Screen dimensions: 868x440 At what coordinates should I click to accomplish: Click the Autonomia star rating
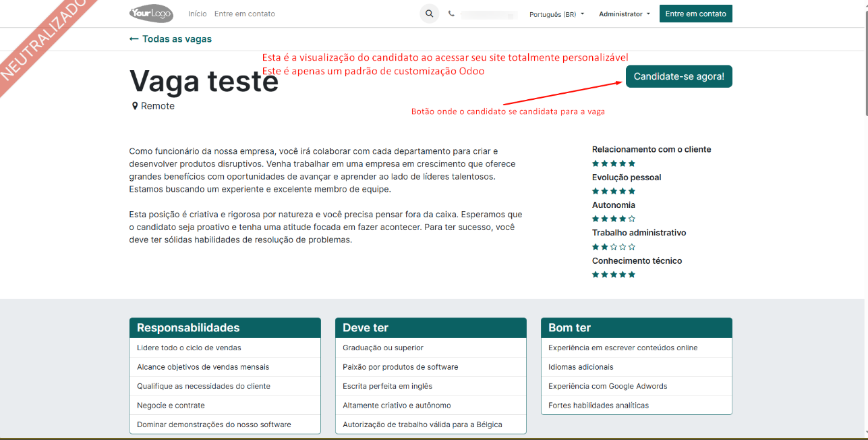pyautogui.click(x=614, y=219)
